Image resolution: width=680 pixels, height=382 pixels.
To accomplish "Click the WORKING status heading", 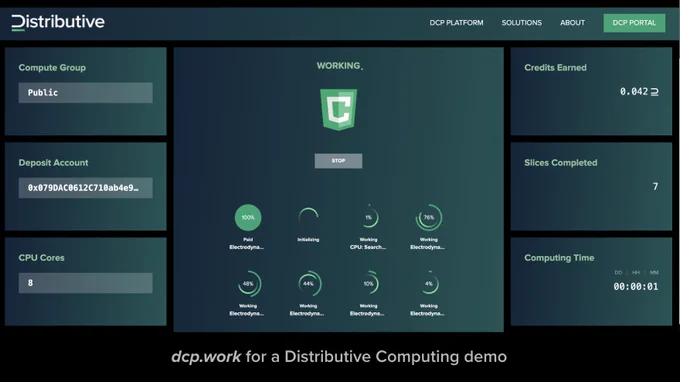I will (339, 66).
